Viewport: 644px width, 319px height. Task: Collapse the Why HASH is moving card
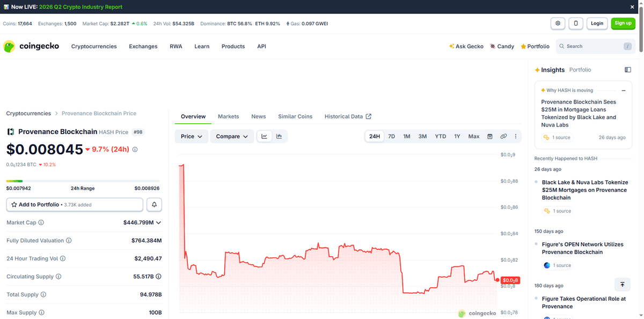click(624, 91)
